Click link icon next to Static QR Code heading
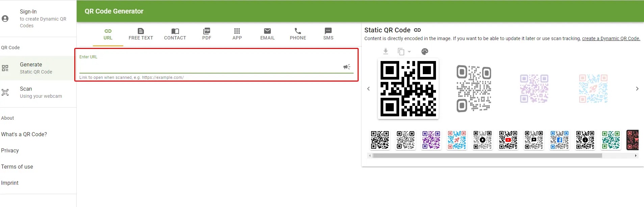This screenshot has width=644, height=207. pos(417,30)
